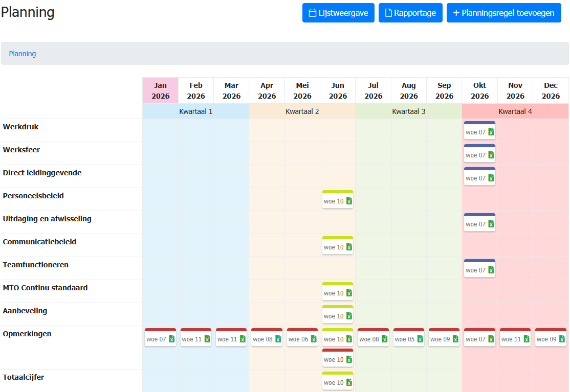This screenshot has width=570, height=392.
Task: Click Excel icon in Opmerkingen December entry
Action: (x=562, y=339)
